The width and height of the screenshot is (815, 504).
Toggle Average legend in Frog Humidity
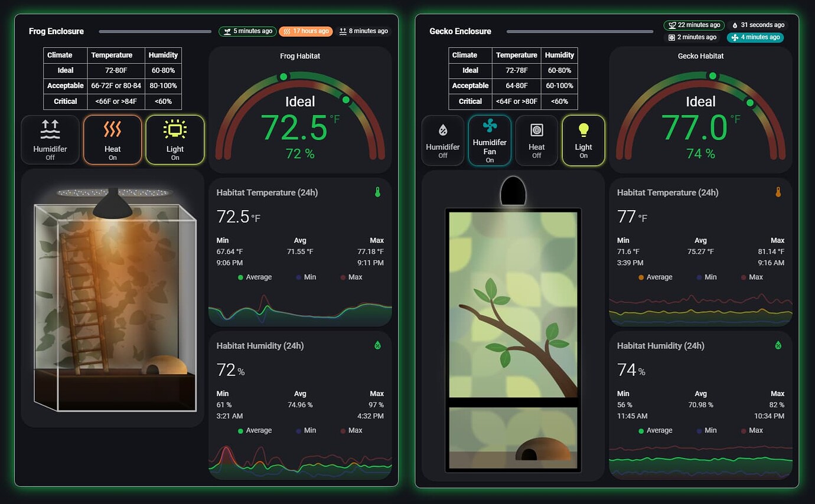(255, 431)
